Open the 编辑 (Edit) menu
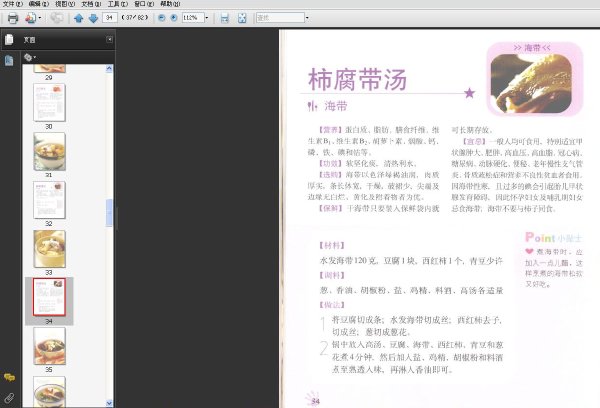Image resolution: width=600 pixels, height=408 pixels. click(39, 4)
